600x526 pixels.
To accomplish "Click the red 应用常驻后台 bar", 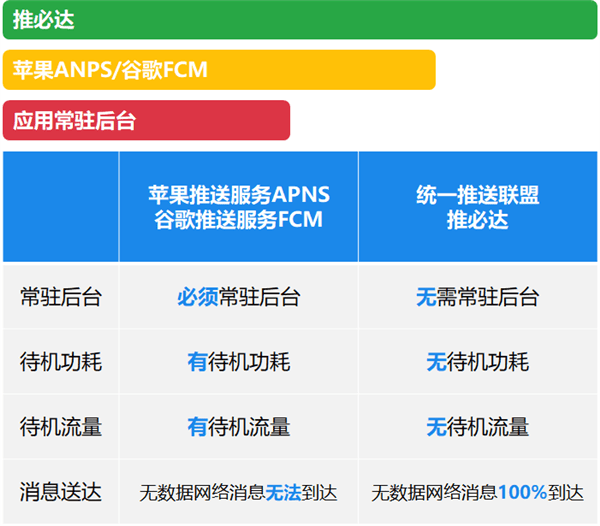I will [146, 120].
